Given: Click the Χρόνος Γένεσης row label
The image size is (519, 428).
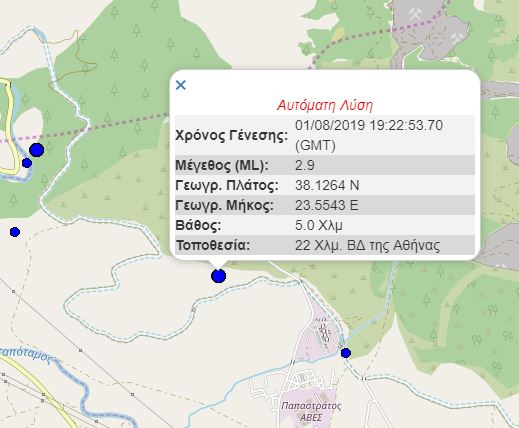Looking at the screenshot, I should pyautogui.click(x=232, y=135).
